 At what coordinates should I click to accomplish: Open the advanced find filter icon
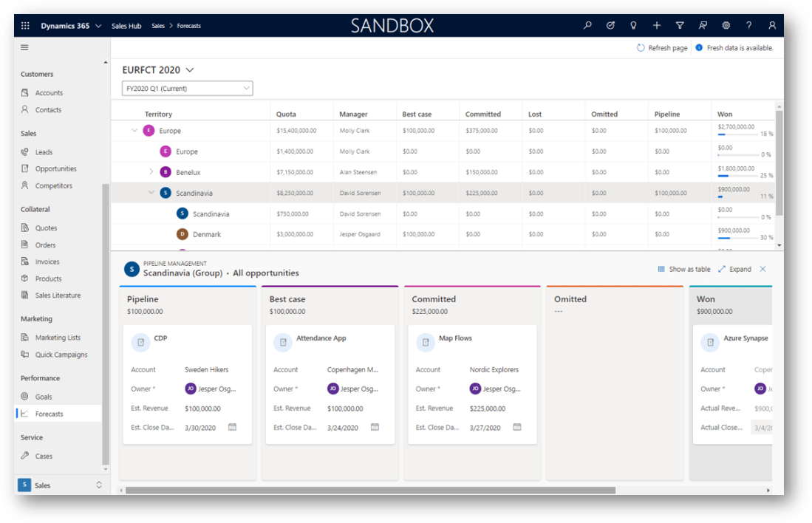[x=680, y=26]
